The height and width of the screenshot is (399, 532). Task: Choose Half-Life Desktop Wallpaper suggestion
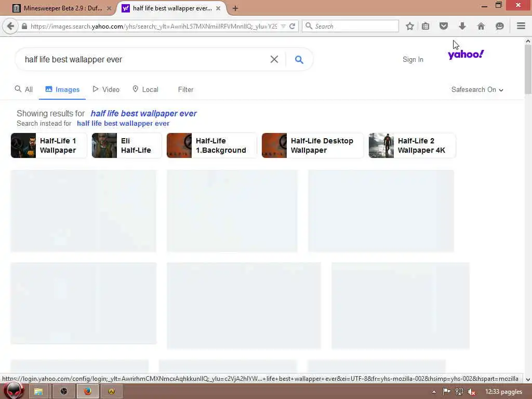click(x=312, y=145)
